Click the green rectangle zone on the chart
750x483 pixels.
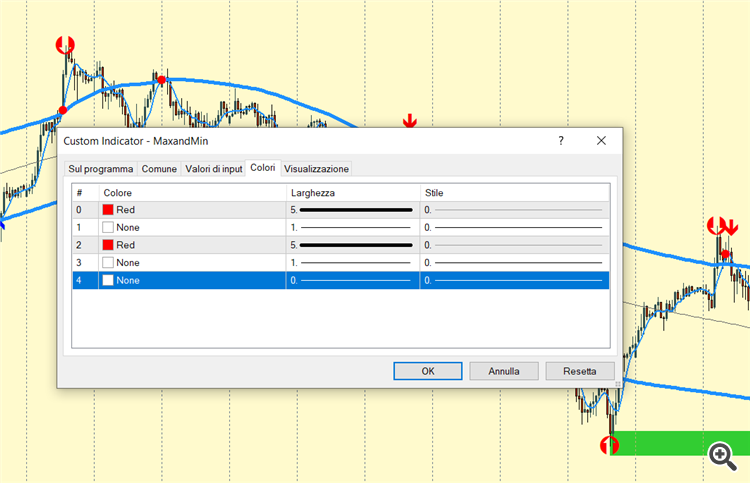tap(680, 443)
